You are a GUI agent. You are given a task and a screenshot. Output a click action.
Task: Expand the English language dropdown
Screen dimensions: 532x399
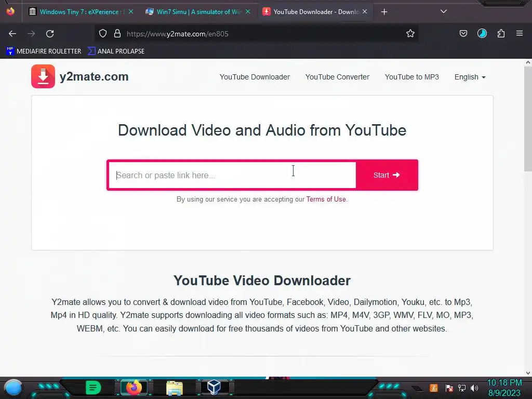click(470, 77)
